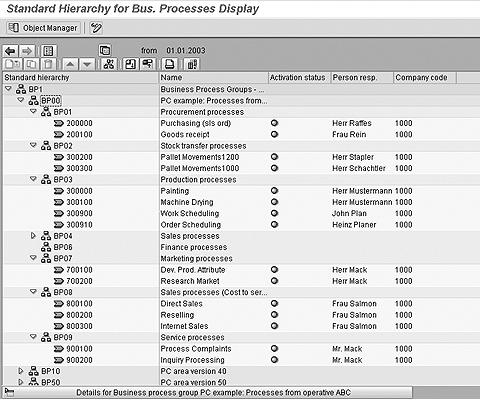
Task: Click 'Herr Raffes' person cell
Action: tap(352, 123)
